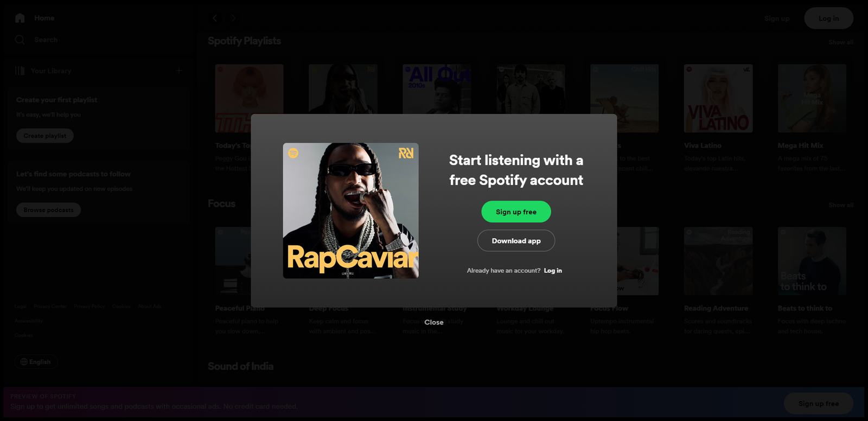Click the Reading Adventure playlist title
868x421 pixels.
coord(716,308)
